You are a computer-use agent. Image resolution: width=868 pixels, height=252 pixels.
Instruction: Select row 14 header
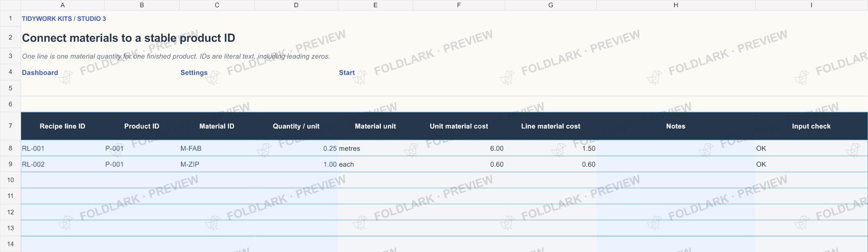click(x=10, y=244)
